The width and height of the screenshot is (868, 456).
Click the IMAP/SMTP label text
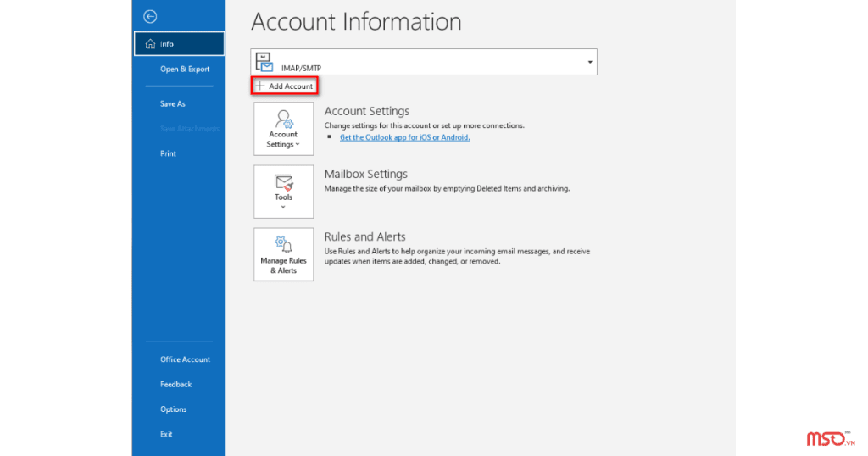[x=301, y=68]
